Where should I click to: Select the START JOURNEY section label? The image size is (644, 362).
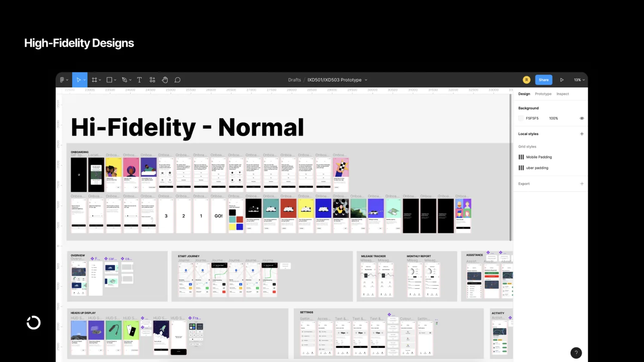point(188,256)
